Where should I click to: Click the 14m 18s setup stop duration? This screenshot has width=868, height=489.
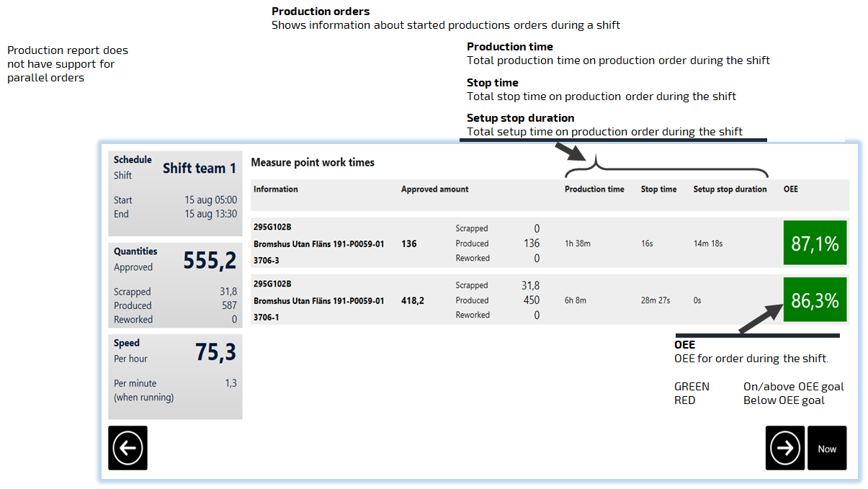point(707,244)
